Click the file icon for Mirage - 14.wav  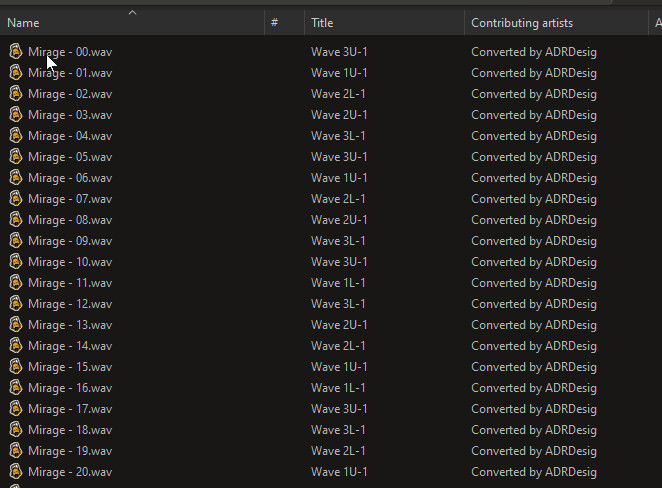pyautogui.click(x=16, y=346)
